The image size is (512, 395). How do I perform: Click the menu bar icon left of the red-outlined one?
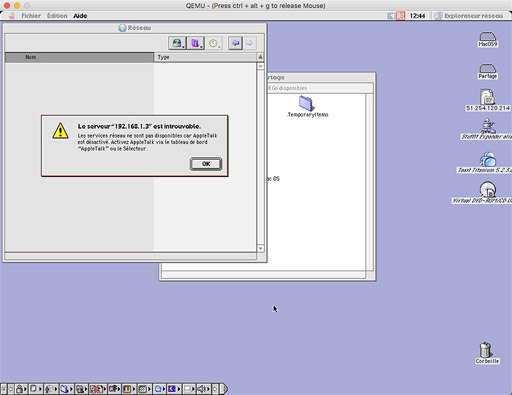(x=391, y=16)
